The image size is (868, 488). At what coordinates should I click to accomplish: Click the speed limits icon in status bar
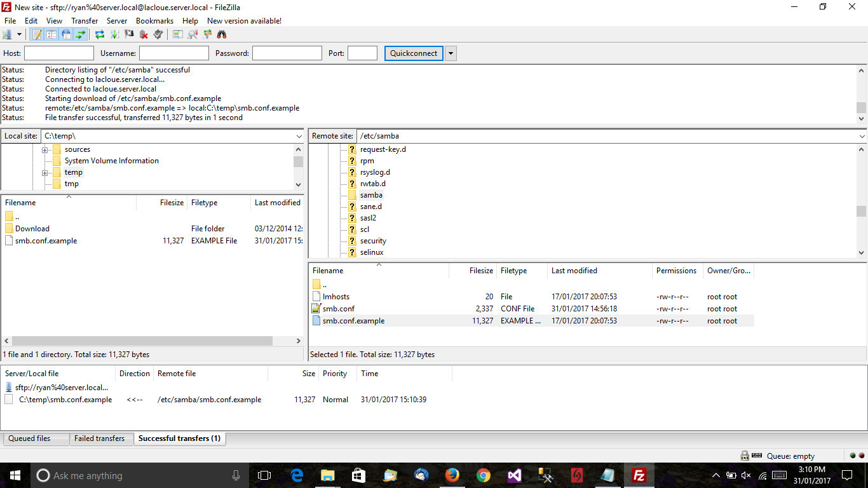click(x=757, y=456)
